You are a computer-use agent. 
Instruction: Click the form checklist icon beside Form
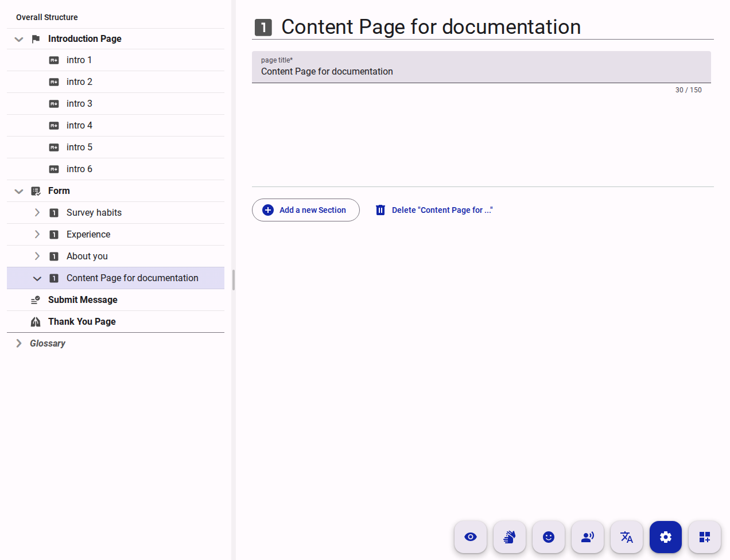[x=36, y=191]
